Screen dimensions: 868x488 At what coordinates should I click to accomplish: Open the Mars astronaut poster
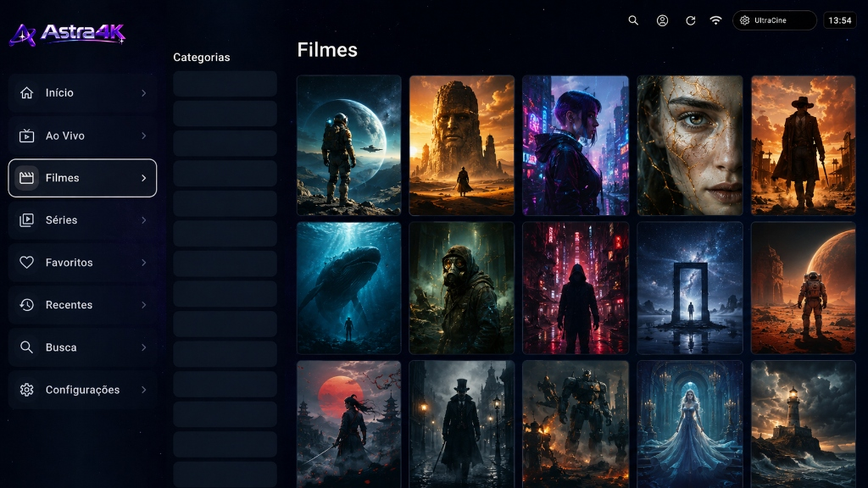(x=804, y=288)
